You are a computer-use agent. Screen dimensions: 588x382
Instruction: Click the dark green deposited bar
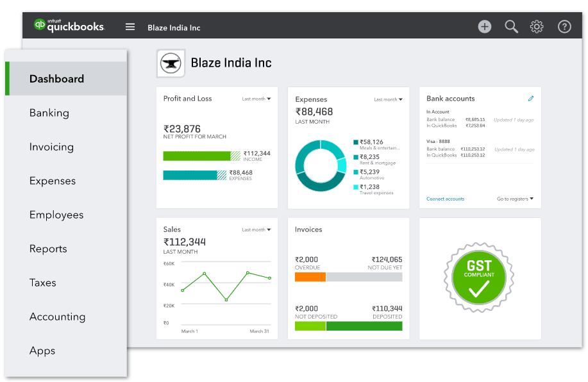click(364, 326)
